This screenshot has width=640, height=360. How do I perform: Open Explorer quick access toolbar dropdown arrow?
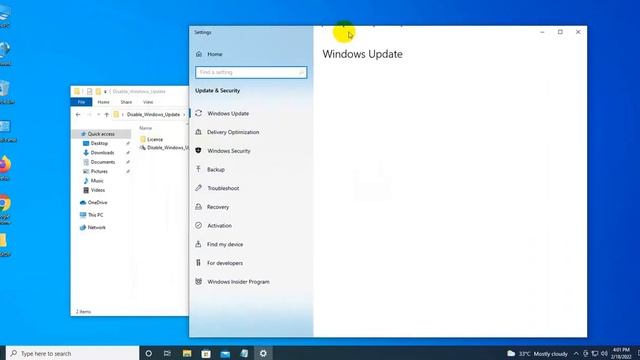tap(105, 91)
